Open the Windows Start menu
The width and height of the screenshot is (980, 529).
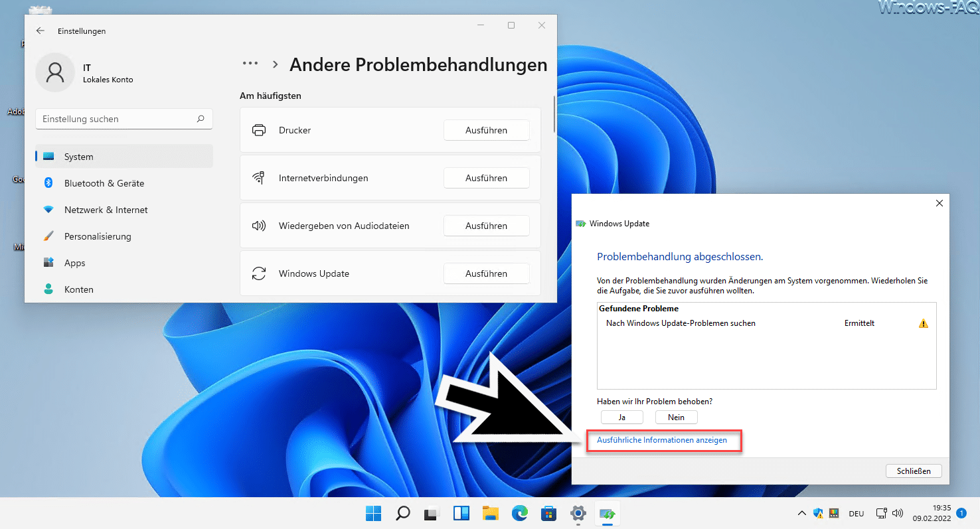click(373, 513)
